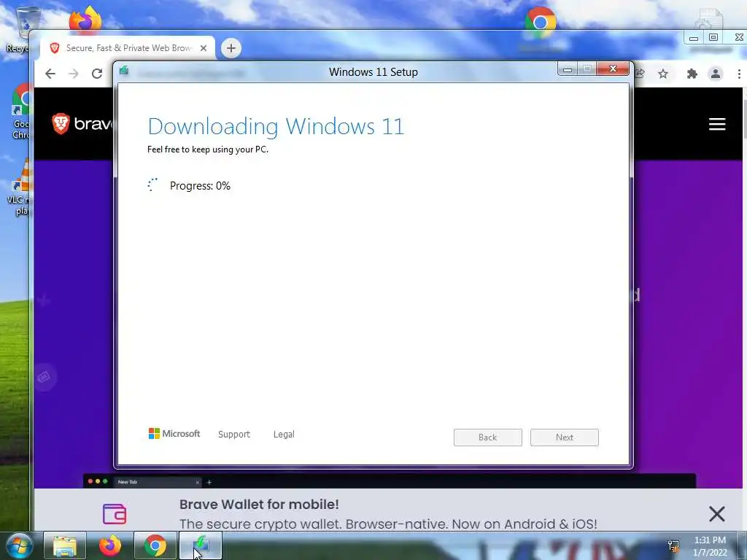The height and width of the screenshot is (560, 747).
Task: Go back in the Chrome browser
Action: pyautogui.click(x=50, y=74)
